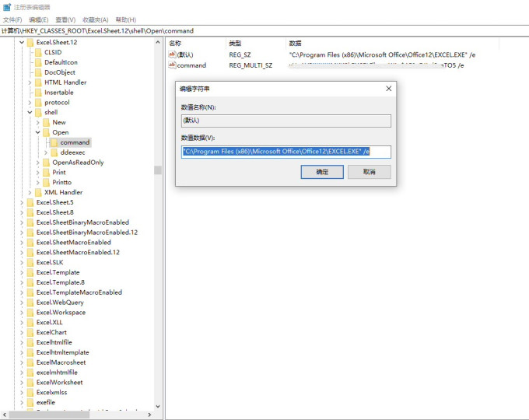The width and height of the screenshot is (529, 420).
Task: Select the Excel.Template.8 key
Action: 61,282
